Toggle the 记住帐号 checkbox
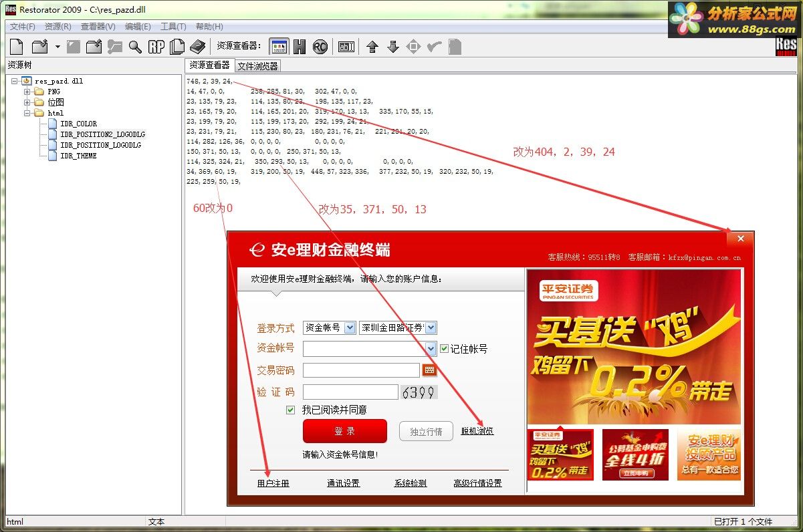This screenshot has height=532, width=803. 444,348
